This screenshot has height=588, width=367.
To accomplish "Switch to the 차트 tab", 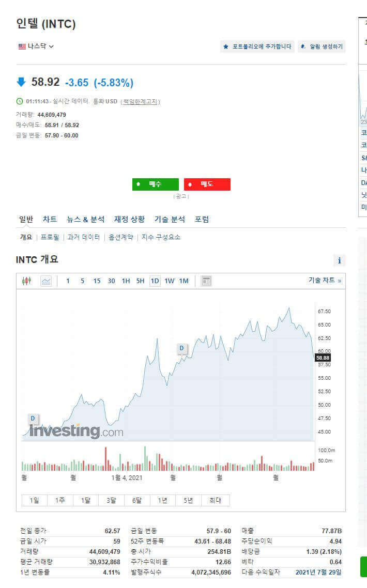I will pyautogui.click(x=50, y=220).
